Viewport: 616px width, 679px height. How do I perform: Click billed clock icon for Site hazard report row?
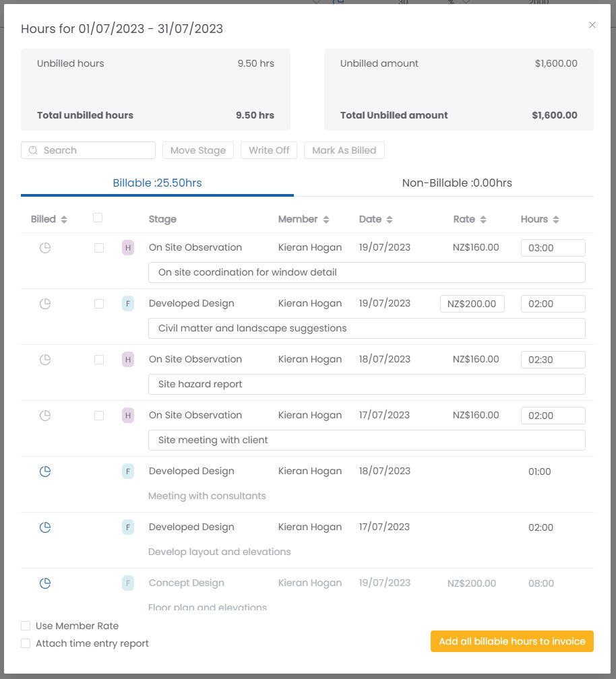pyautogui.click(x=45, y=360)
